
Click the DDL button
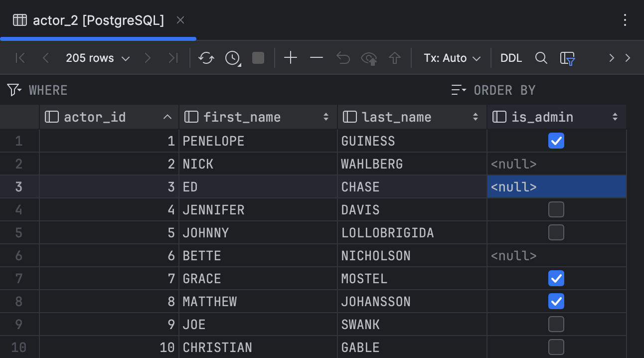[x=511, y=58]
